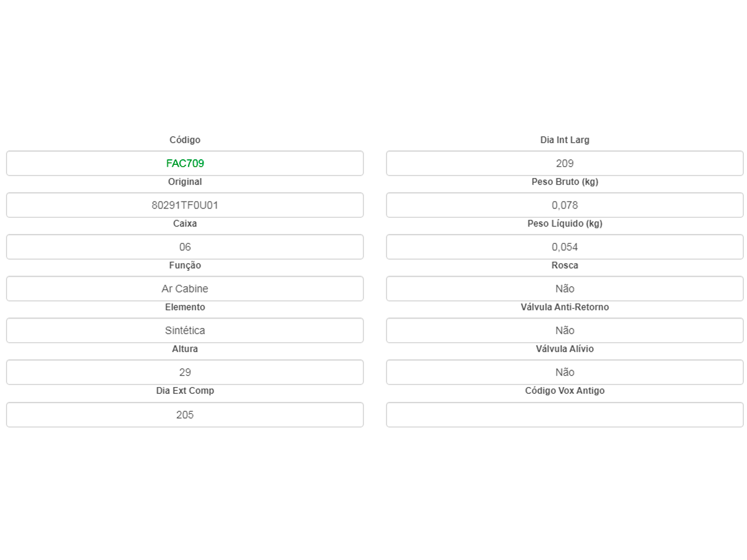Click the Código label text
Screen dimensions: 747x560
pyautogui.click(x=185, y=140)
